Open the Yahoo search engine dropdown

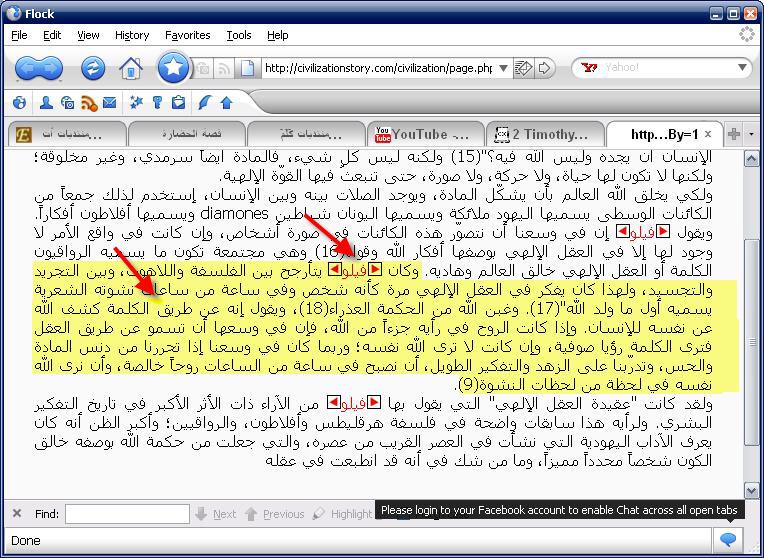coord(590,68)
